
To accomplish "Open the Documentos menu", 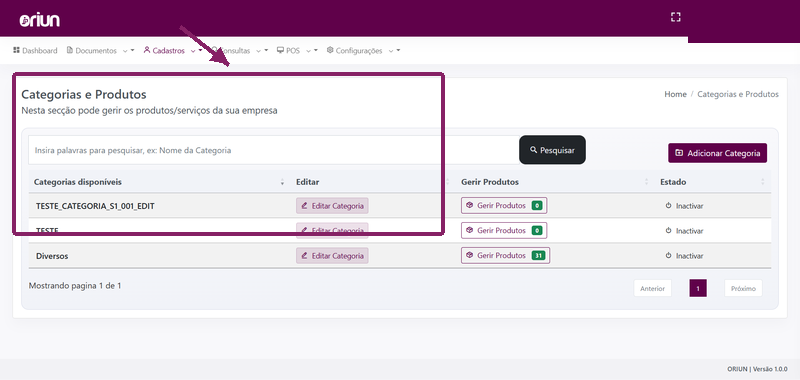I will click(96, 50).
